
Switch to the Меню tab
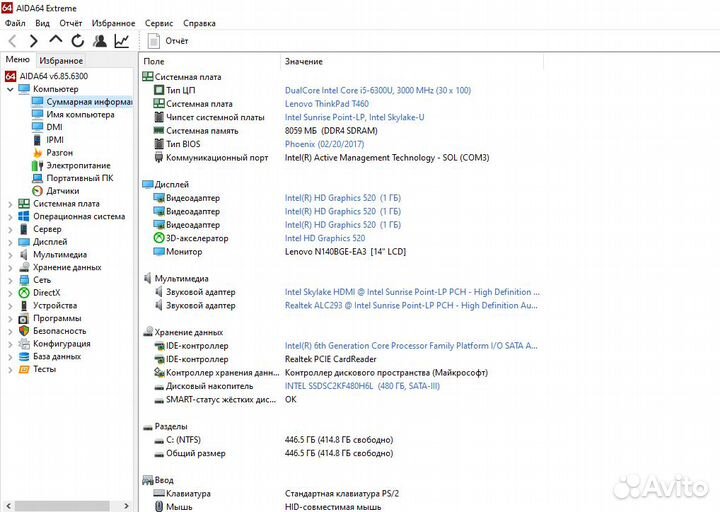point(17,60)
